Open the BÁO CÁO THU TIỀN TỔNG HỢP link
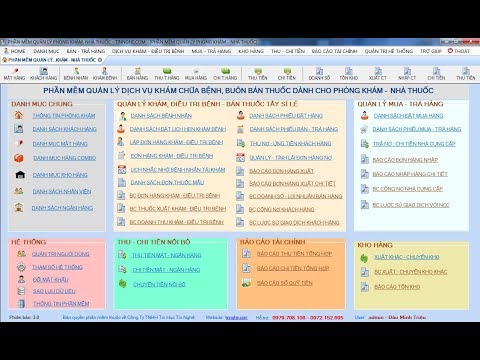Image resolution: width=480 pixels, height=360 pixels. pos(294,254)
